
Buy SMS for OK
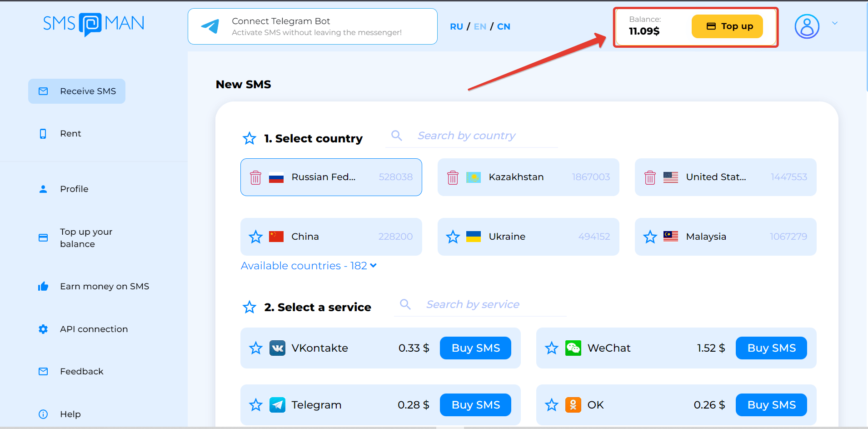click(771, 405)
